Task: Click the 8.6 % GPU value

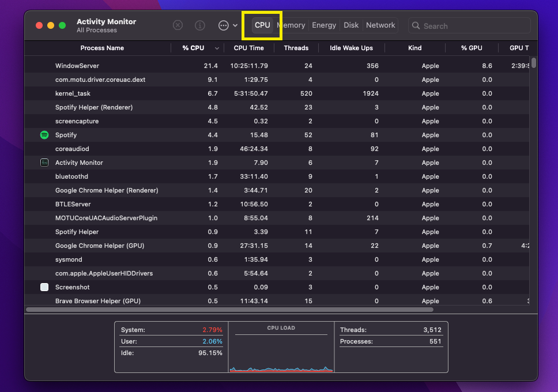Action: (487, 66)
